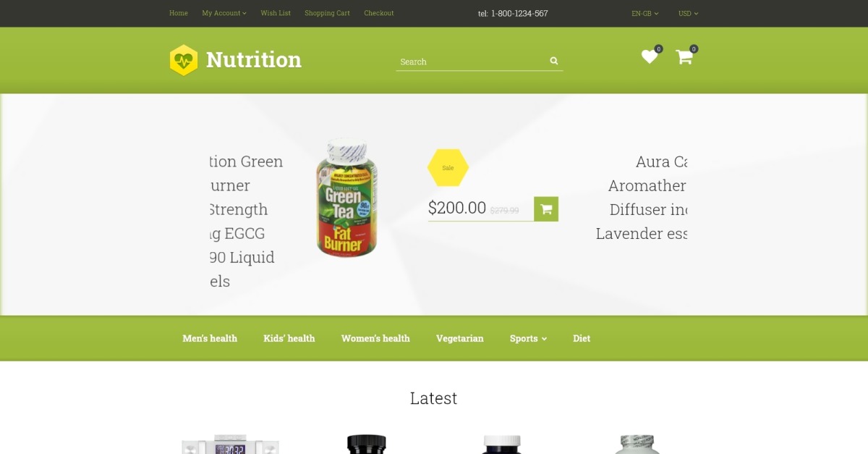Viewport: 868px width, 454px height.
Task: Open the Checkout link
Action: point(379,13)
